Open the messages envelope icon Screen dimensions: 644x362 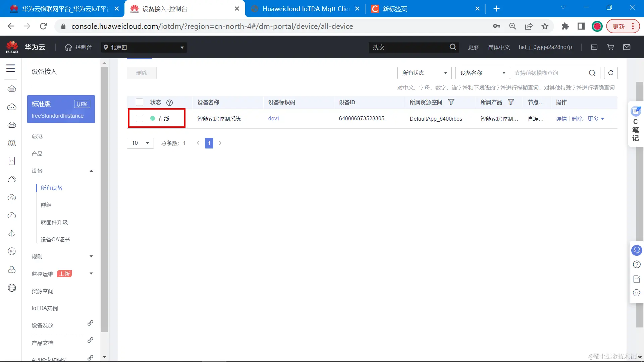[627, 47]
